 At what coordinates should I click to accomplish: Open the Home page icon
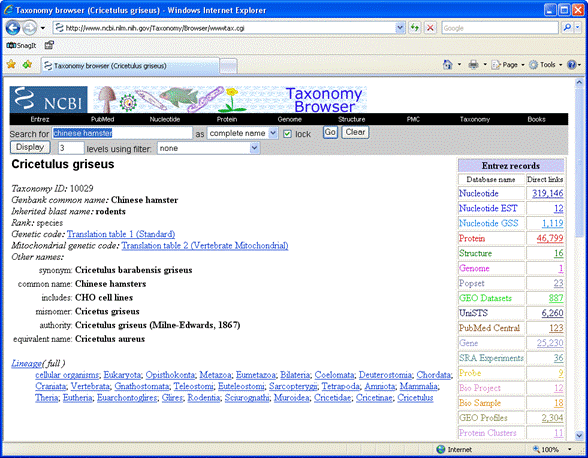tap(448, 65)
